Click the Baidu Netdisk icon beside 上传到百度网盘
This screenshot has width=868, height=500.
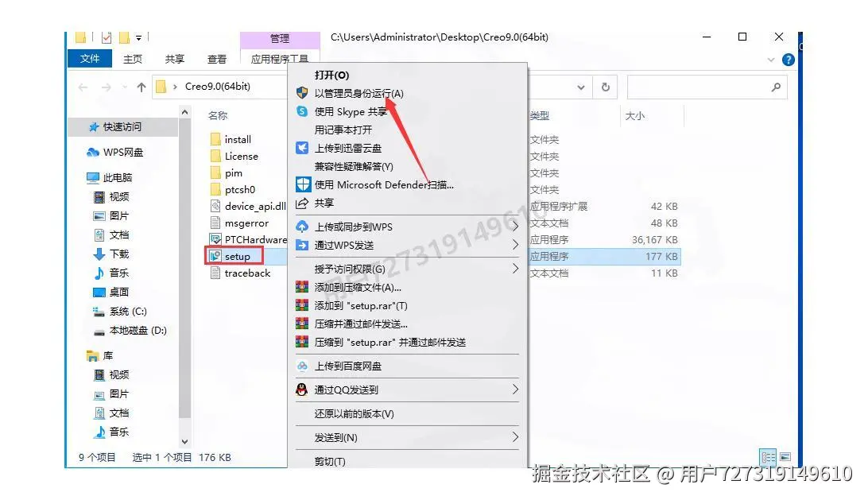(x=302, y=366)
